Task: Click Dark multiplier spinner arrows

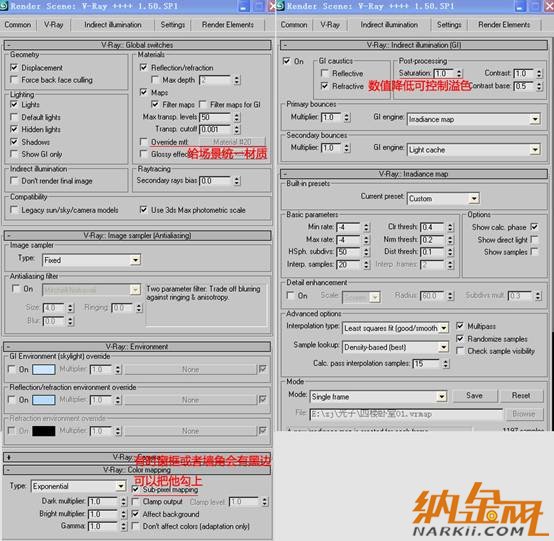Action: tap(123, 501)
